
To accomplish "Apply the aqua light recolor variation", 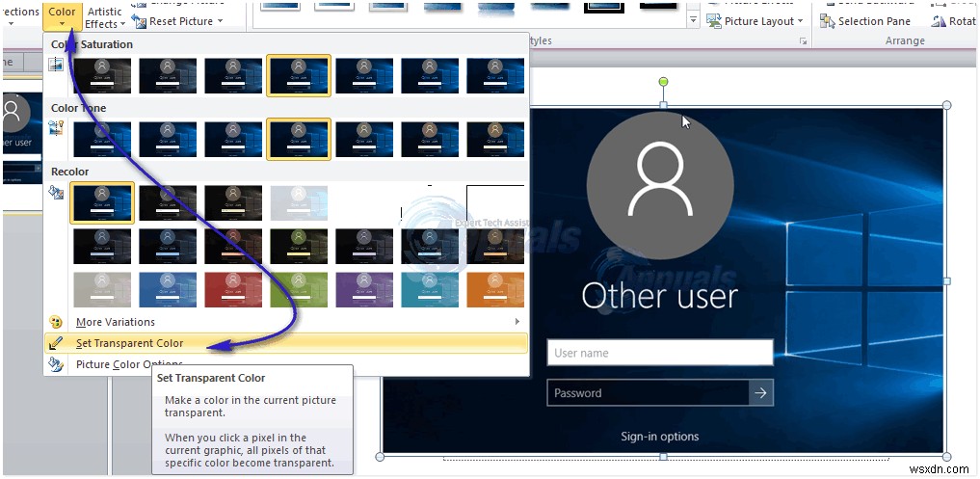I will tap(430, 289).
